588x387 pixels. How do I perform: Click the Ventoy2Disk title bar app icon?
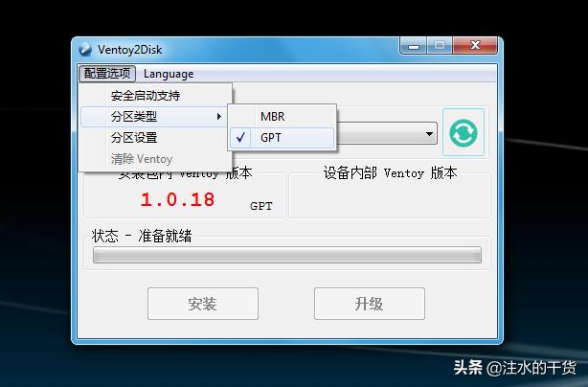click(85, 50)
